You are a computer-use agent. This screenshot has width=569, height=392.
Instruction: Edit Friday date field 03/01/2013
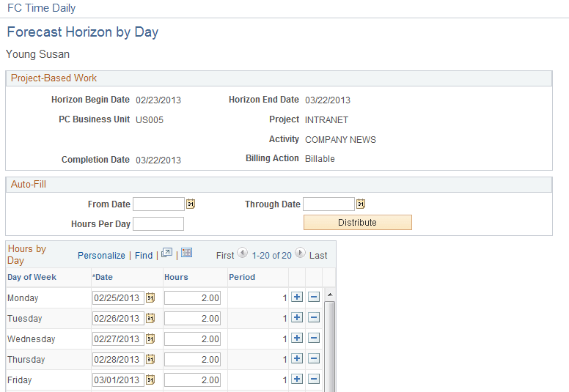click(118, 380)
